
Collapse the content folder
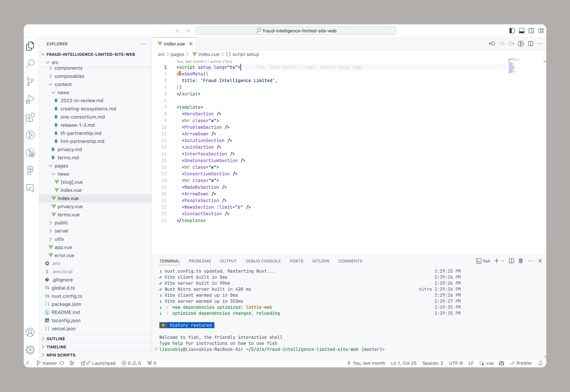click(x=50, y=84)
